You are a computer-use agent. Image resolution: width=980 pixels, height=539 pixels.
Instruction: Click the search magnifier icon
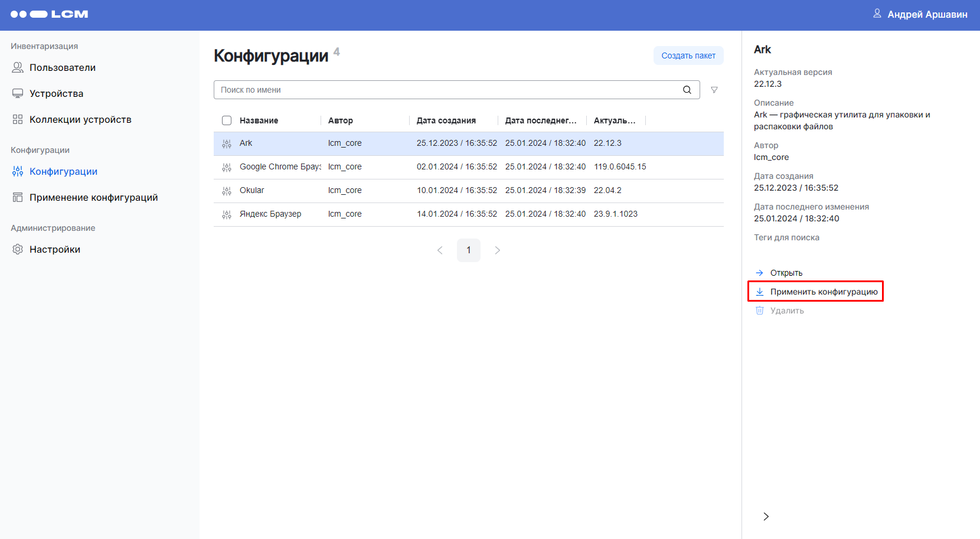click(687, 90)
